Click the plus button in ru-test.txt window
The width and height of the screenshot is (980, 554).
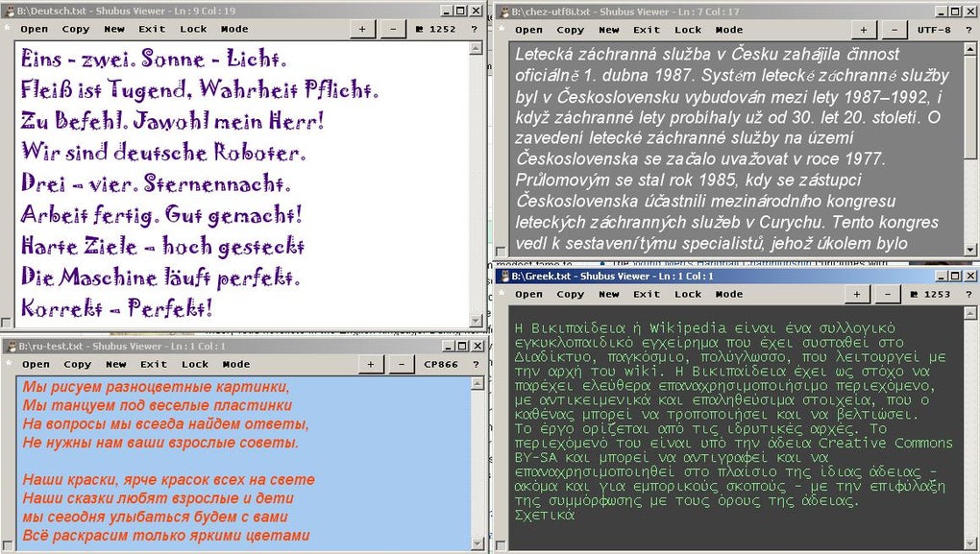coord(371,364)
